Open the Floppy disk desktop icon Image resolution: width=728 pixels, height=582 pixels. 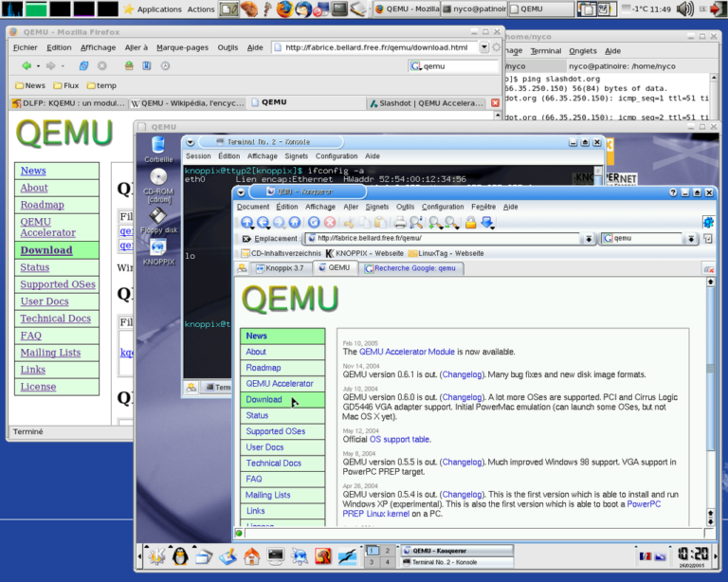pyautogui.click(x=158, y=221)
